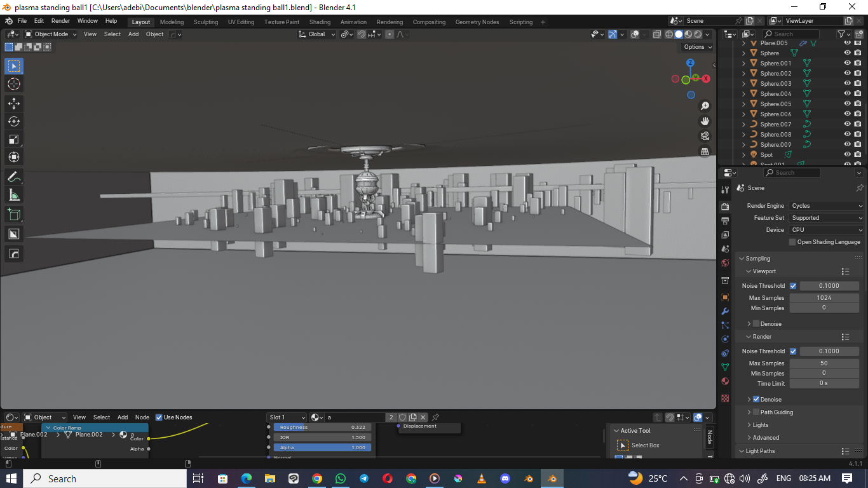
Task: Toggle visibility of Spot light in outliner
Action: coord(847,155)
